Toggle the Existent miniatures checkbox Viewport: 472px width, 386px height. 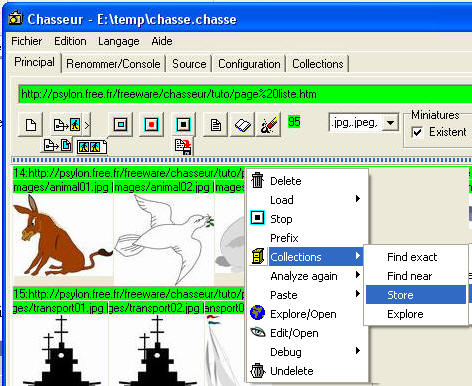point(417,132)
